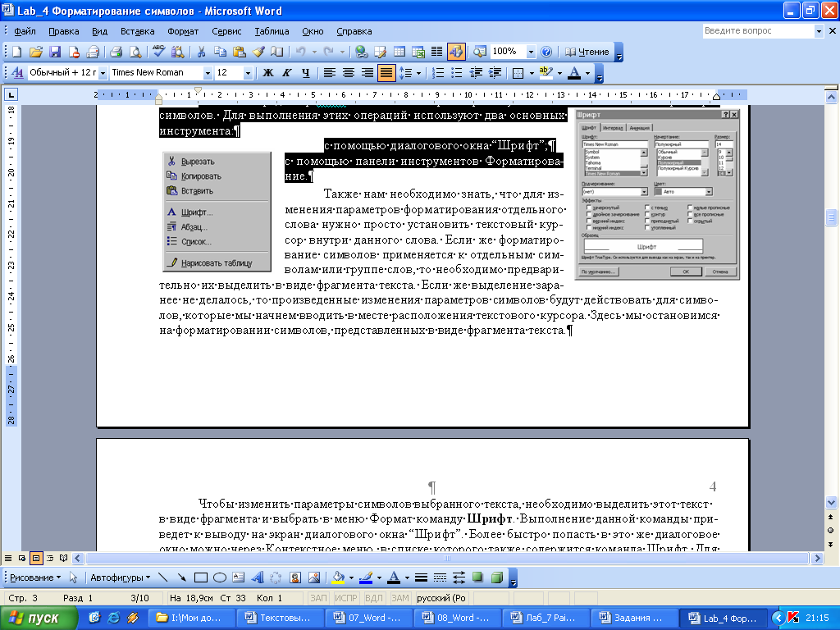Toggle ЗАМ overtype mode in status bar

[399, 598]
